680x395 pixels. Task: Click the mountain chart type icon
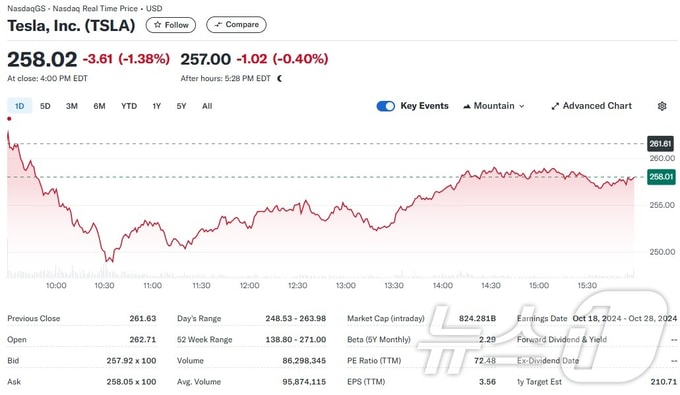coord(467,106)
